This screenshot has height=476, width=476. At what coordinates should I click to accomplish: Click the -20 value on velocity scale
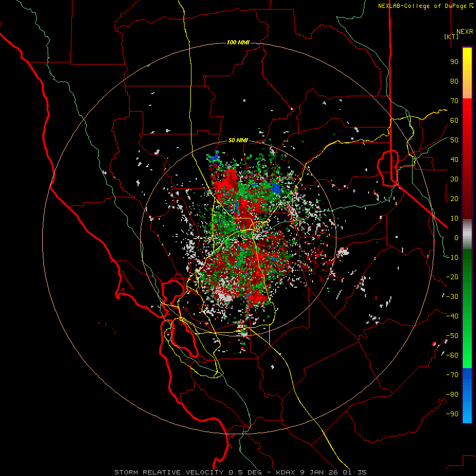(452, 277)
